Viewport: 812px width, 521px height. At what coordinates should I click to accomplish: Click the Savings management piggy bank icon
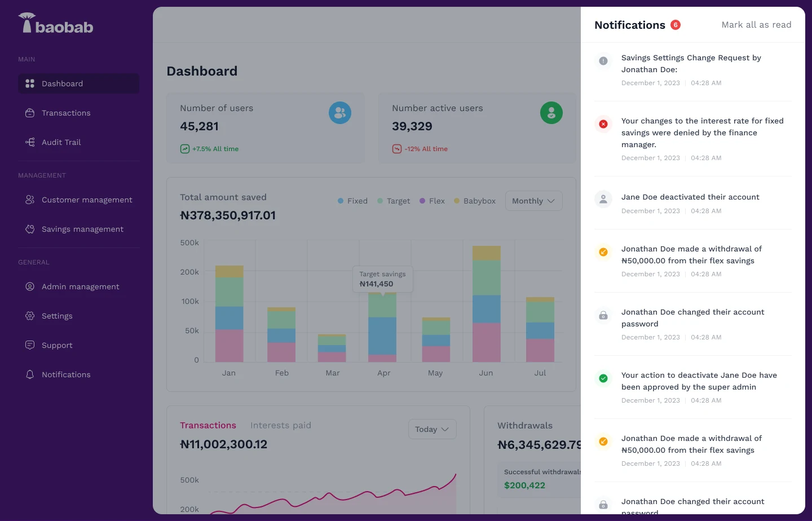[x=30, y=229]
